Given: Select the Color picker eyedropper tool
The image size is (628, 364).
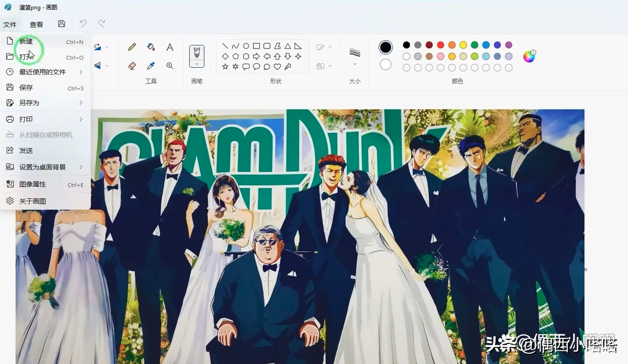Looking at the screenshot, I should click(151, 66).
